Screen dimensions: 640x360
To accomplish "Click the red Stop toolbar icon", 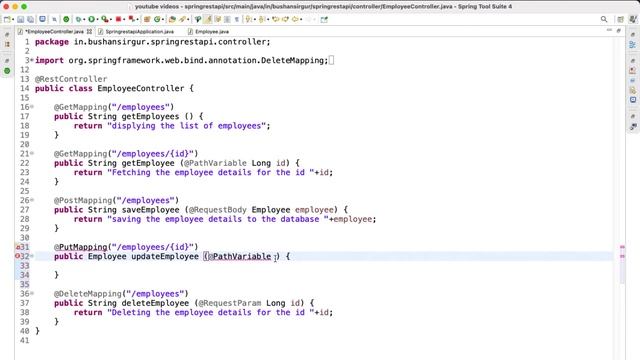I will (118, 19).
